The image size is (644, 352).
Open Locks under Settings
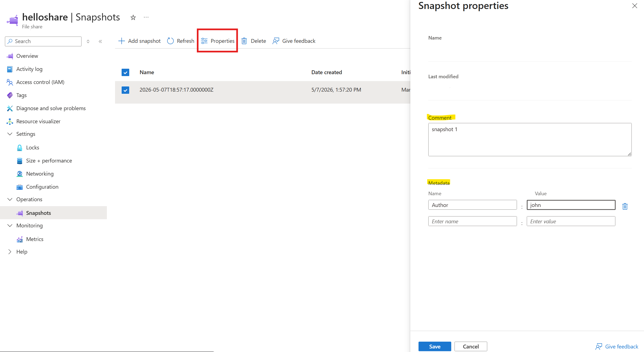coord(32,148)
